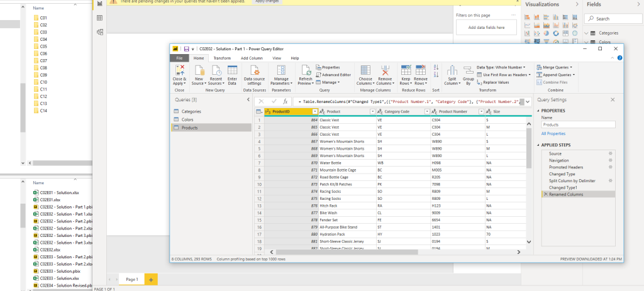Screen dimensions: 644x291
Task: Click the Group By icon
Action: pos(468,71)
